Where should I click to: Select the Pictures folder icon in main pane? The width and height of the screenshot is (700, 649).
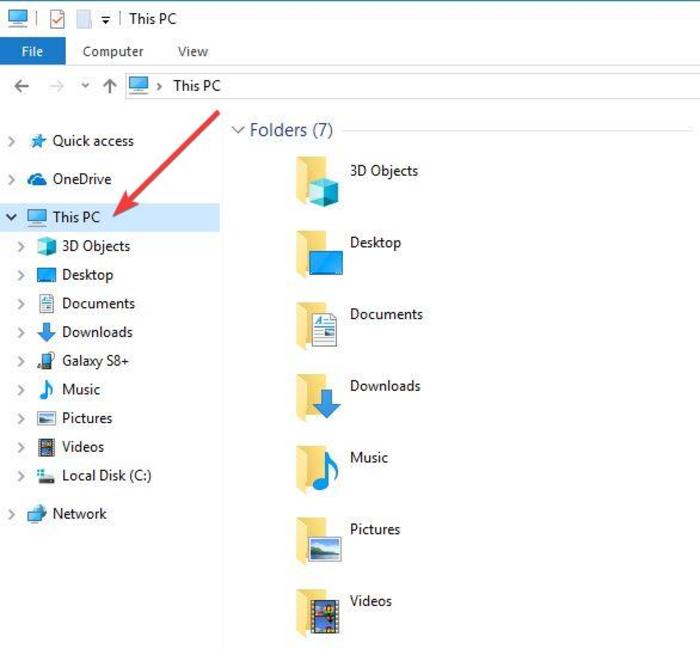(x=319, y=541)
